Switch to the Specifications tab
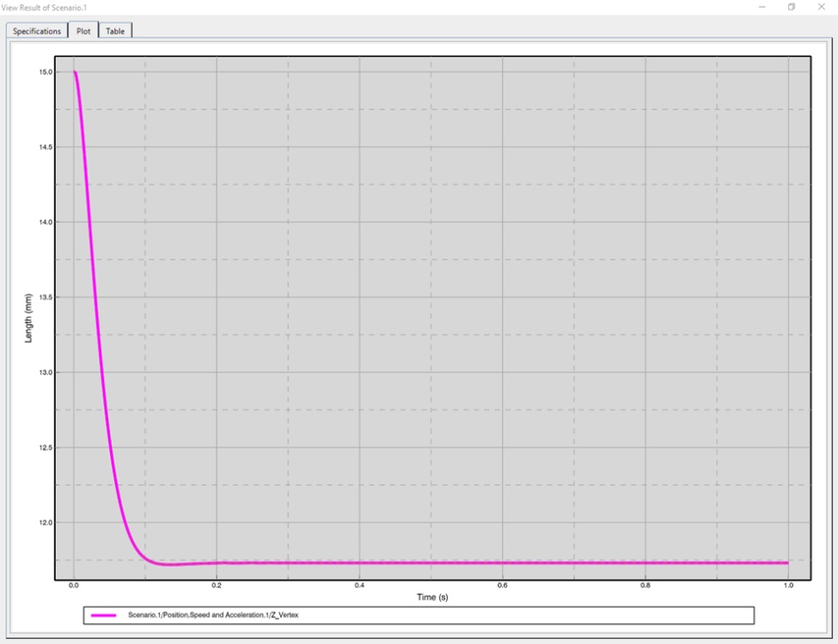The image size is (838, 644). tap(37, 31)
